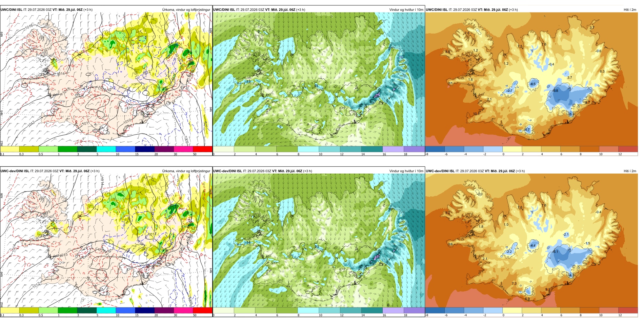Click the -1.5 reading on UWC-dev temperature map
Screen dimensions: 644x322
tap(587, 243)
